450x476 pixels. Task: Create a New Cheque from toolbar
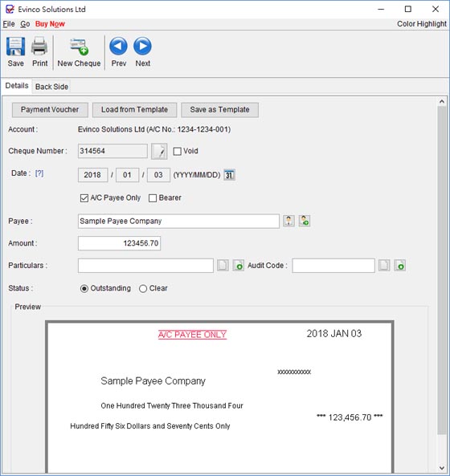[79, 52]
